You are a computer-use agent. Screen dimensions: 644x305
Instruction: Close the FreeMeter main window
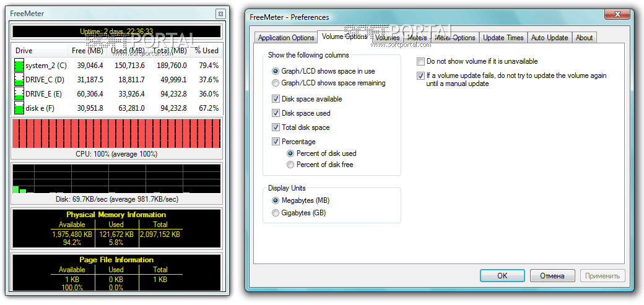click(x=220, y=14)
